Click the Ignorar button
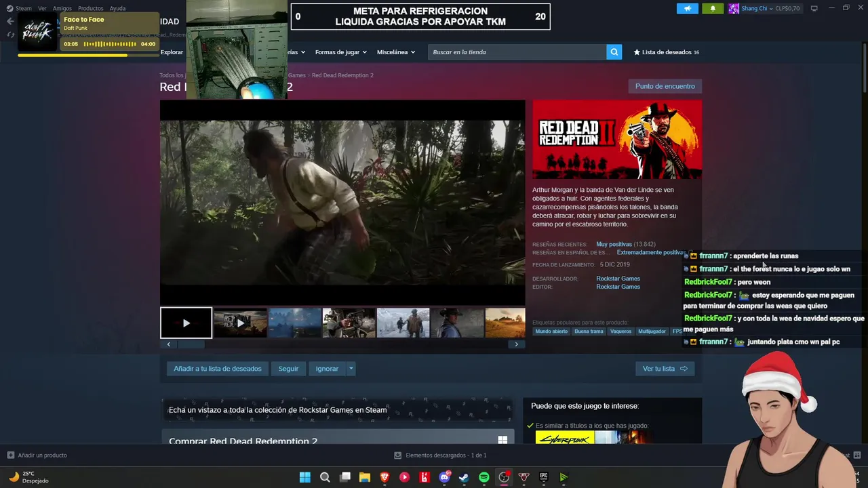Screen dimensions: 868x488 (327, 369)
